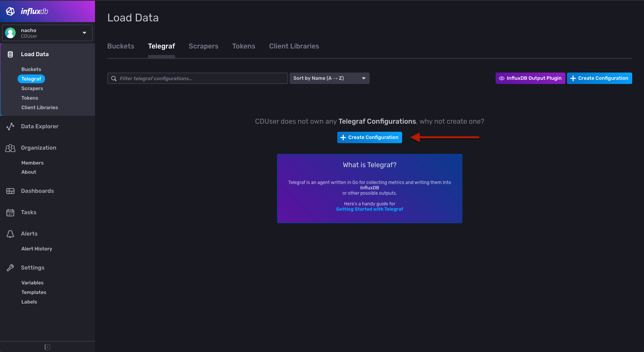Click the Load Data database icon
The width and height of the screenshot is (644, 352).
coord(10,54)
